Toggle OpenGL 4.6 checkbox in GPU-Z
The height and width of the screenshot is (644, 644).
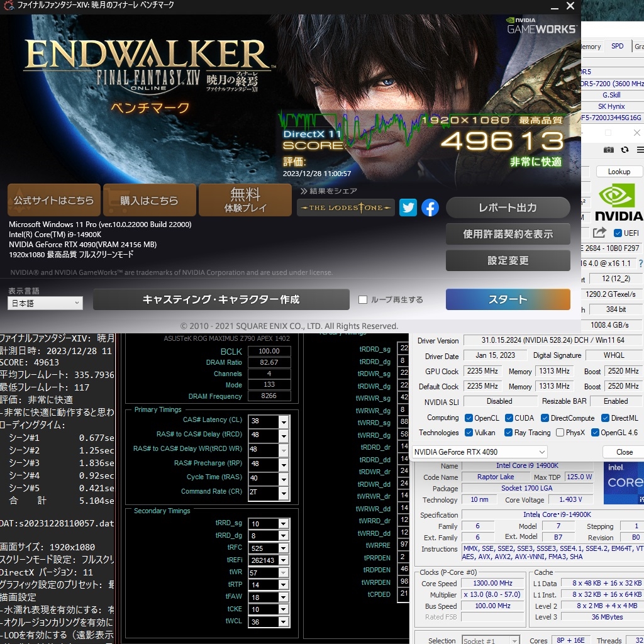pos(595,433)
